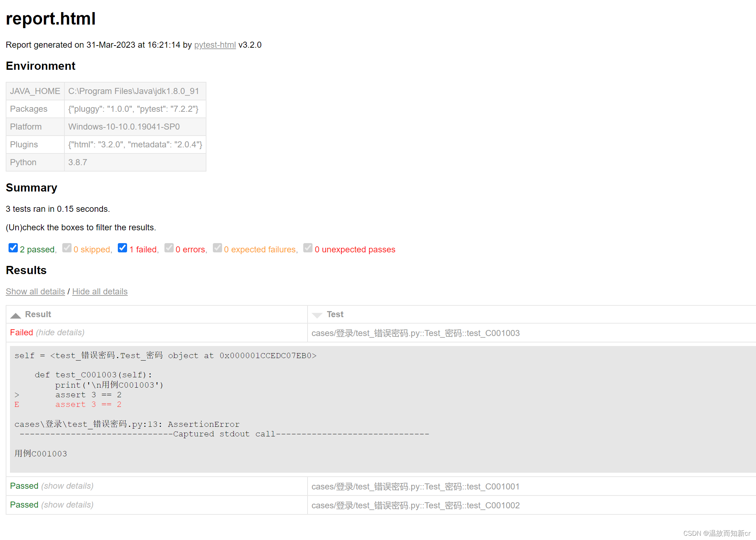The width and height of the screenshot is (756, 540).
Task: Uncheck the 1 failed filter checkbox
Action: (x=122, y=248)
